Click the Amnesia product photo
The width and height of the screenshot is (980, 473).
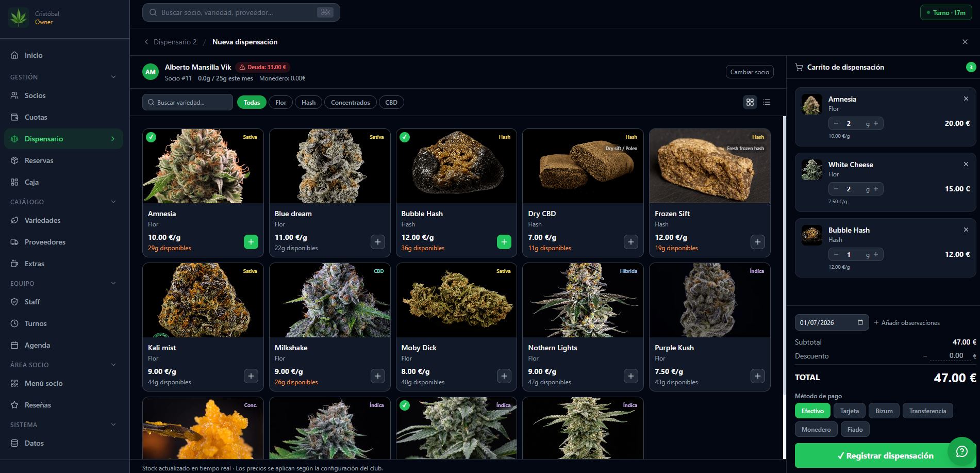point(203,166)
